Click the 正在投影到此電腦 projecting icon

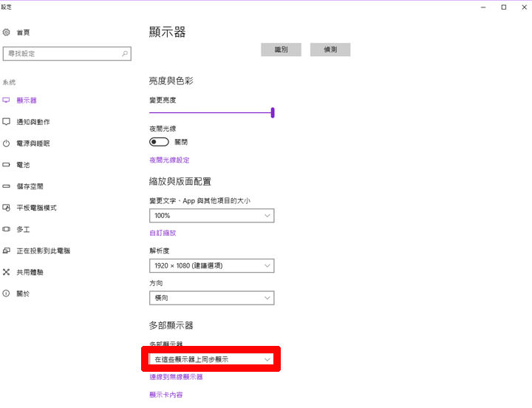6,251
